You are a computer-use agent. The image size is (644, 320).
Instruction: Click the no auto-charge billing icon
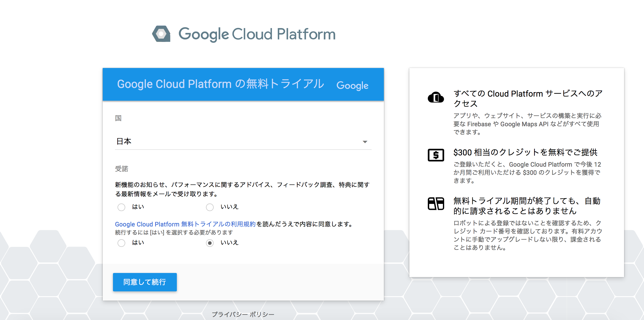coord(436,203)
